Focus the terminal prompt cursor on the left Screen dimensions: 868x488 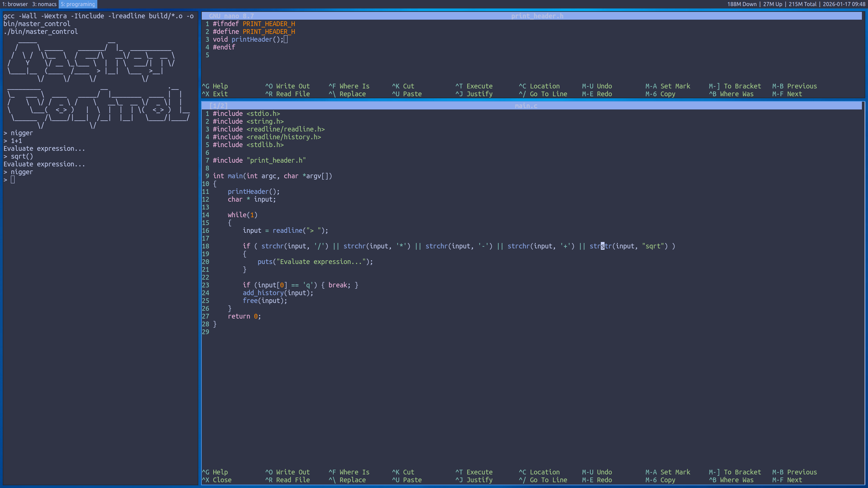[x=13, y=180]
